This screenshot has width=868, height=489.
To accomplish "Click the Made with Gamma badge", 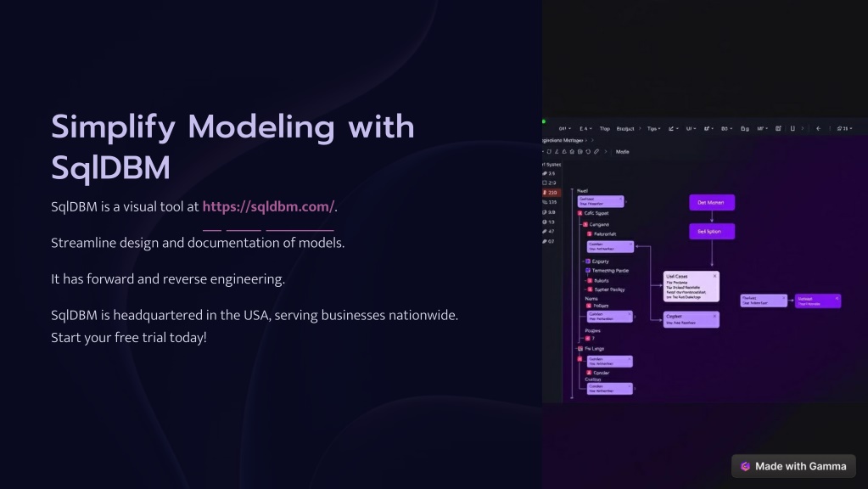I will (x=793, y=466).
